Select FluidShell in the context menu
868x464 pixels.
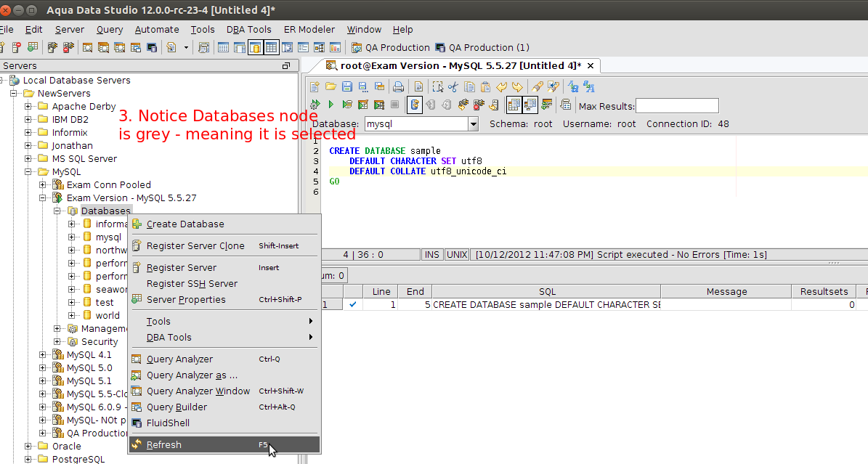pyautogui.click(x=224, y=423)
